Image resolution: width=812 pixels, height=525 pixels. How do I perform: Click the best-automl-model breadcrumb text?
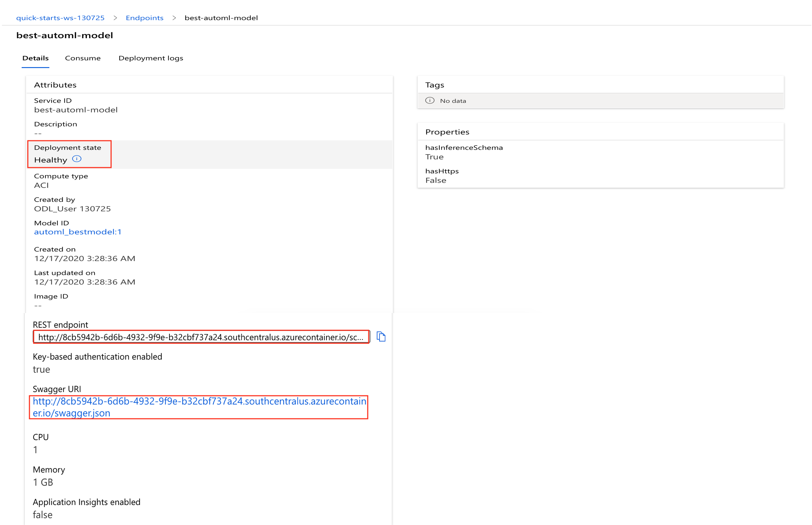point(221,18)
